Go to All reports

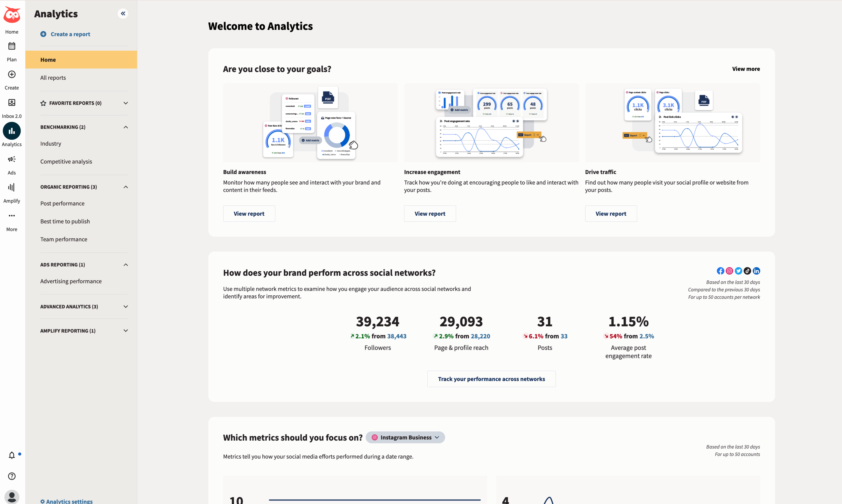53,77
